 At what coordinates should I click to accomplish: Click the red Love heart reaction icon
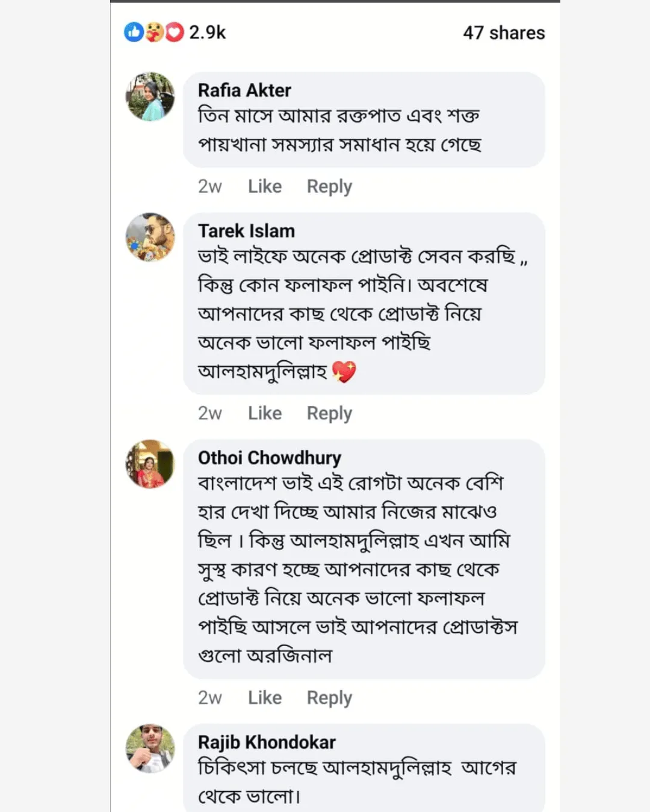175,32
